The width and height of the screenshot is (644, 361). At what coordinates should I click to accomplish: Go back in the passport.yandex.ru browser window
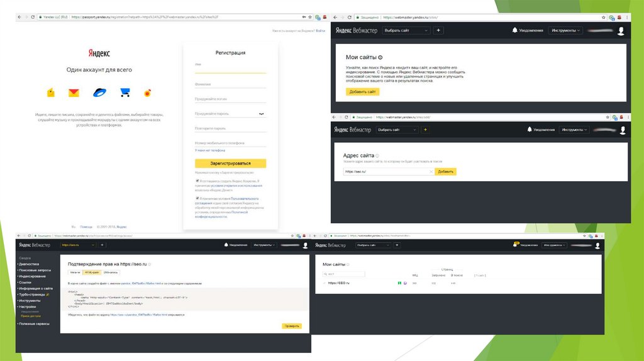19,17
